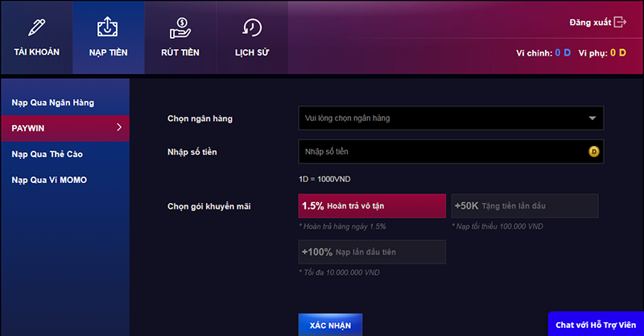
Task: Select the 1.5% Hoàn trả vô tận promotion
Action: pyautogui.click(x=372, y=205)
